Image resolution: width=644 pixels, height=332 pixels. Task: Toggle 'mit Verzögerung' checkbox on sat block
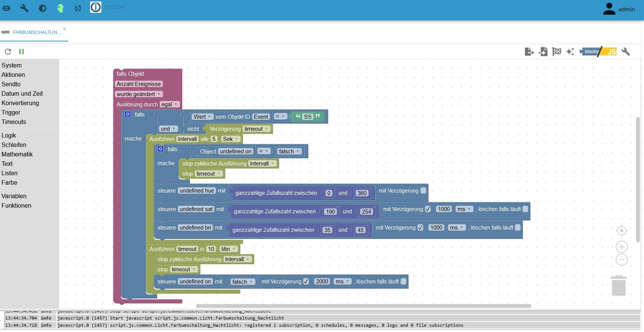(x=428, y=209)
